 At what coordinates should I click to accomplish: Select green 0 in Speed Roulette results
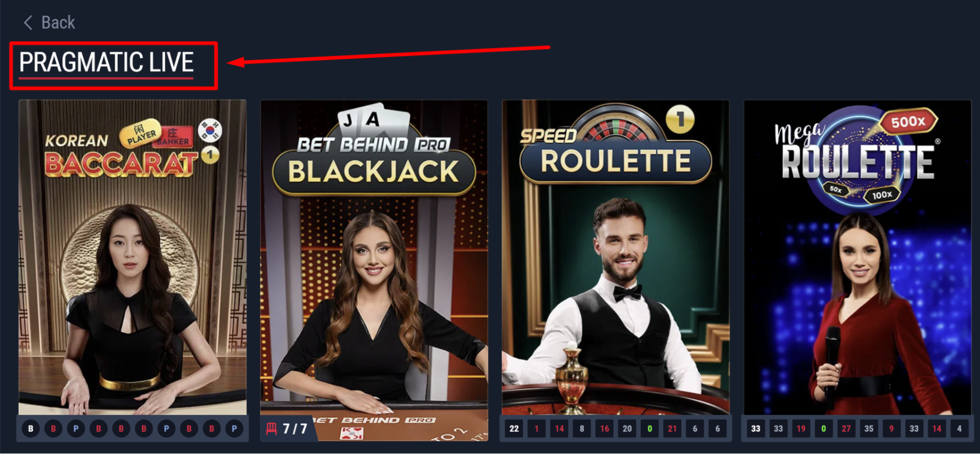pos(650,429)
